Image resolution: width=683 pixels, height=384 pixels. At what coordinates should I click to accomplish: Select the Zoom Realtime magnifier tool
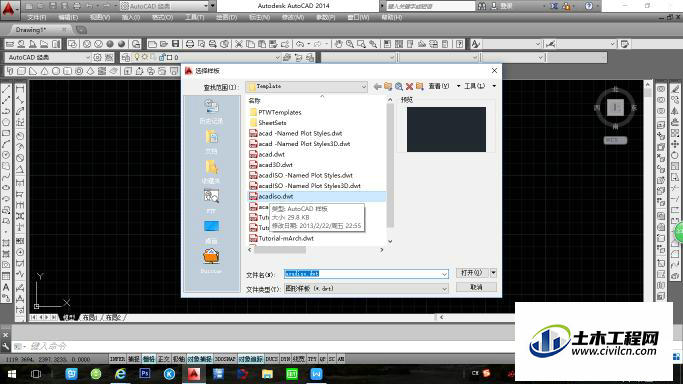350,44
